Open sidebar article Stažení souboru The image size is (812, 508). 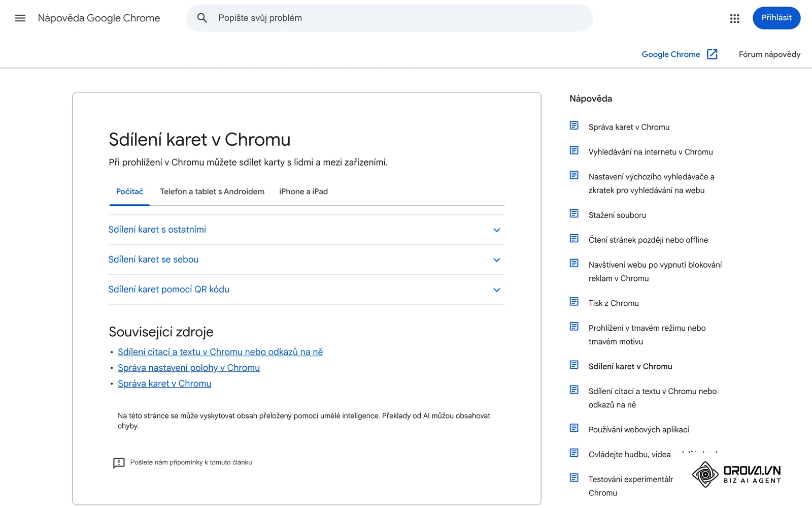pyautogui.click(x=617, y=215)
